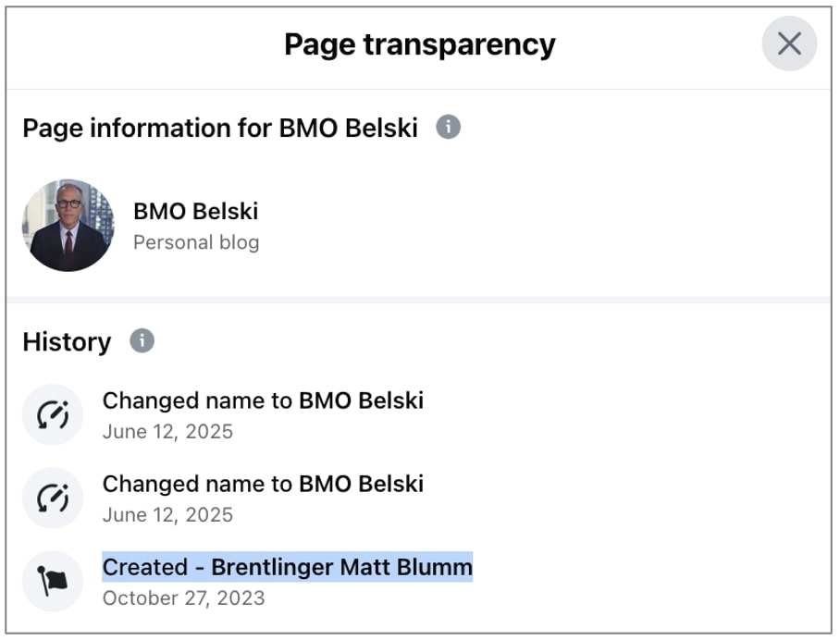Click the Personal blog category label

pos(196,242)
